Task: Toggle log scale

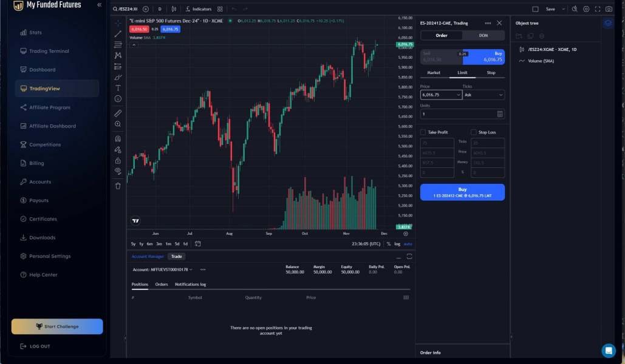Action: (397, 244)
